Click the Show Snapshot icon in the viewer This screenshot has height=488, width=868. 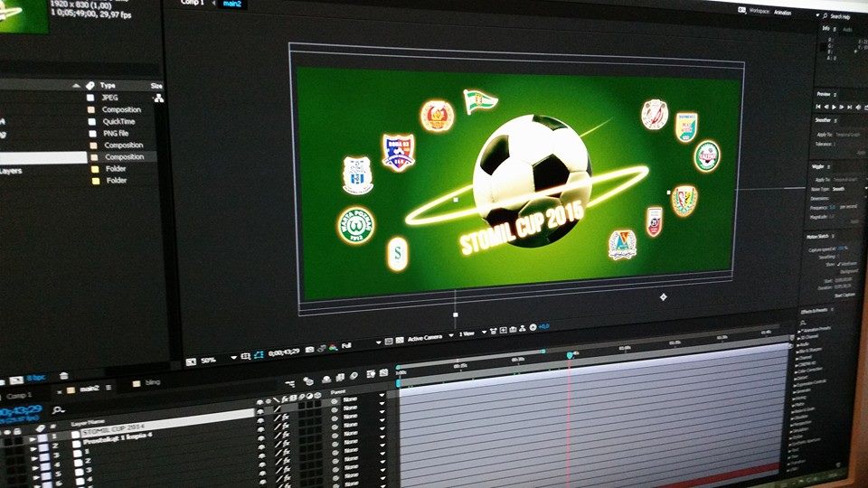[322, 348]
